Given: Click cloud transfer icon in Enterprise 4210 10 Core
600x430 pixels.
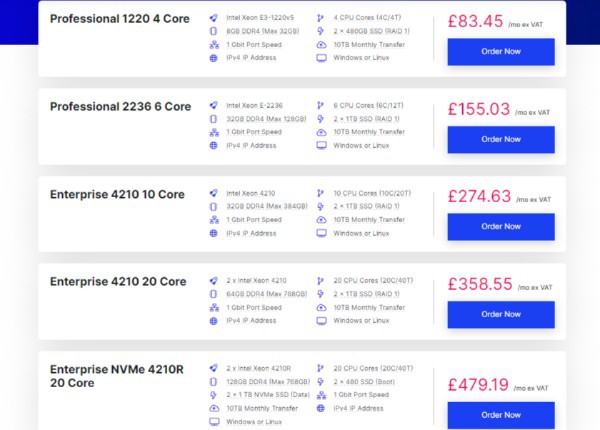Looking at the screenshot, I should pyautogui.click(x=321, y=220).
